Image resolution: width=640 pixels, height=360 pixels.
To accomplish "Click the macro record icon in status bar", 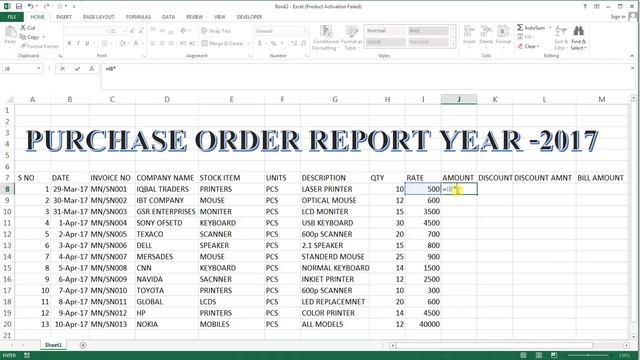I will pos(27,356).
